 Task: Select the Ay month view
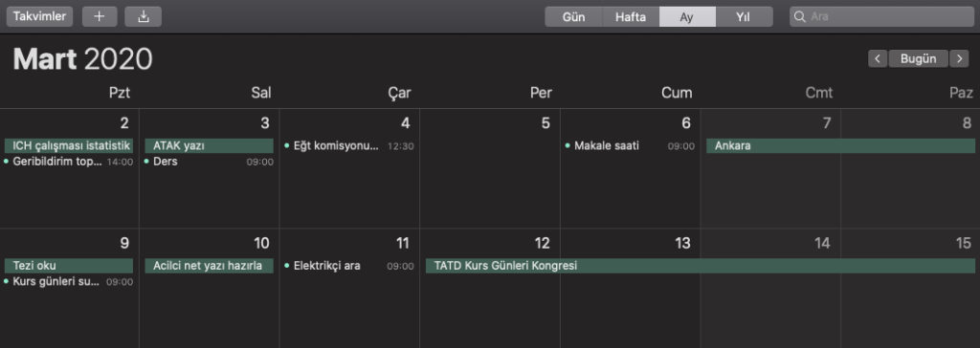pos(687,17)
